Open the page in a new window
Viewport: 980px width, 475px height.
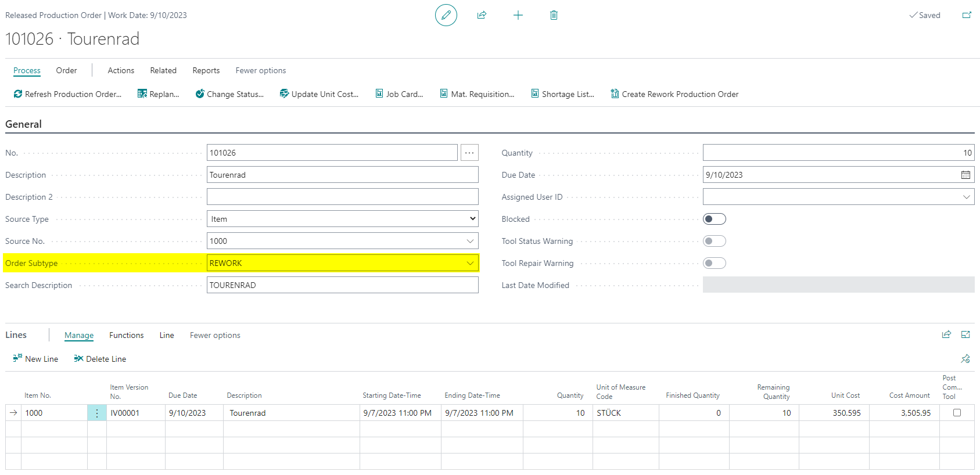(x=967, y=15)
